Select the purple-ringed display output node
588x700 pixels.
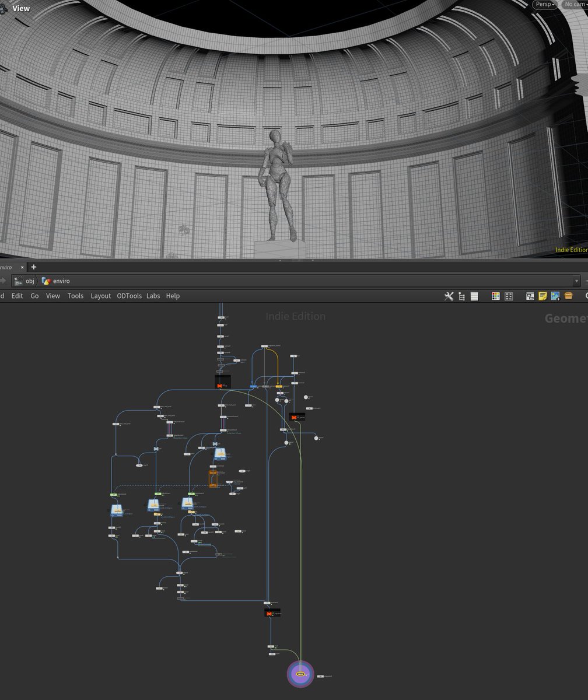click(x=300, y=674)
